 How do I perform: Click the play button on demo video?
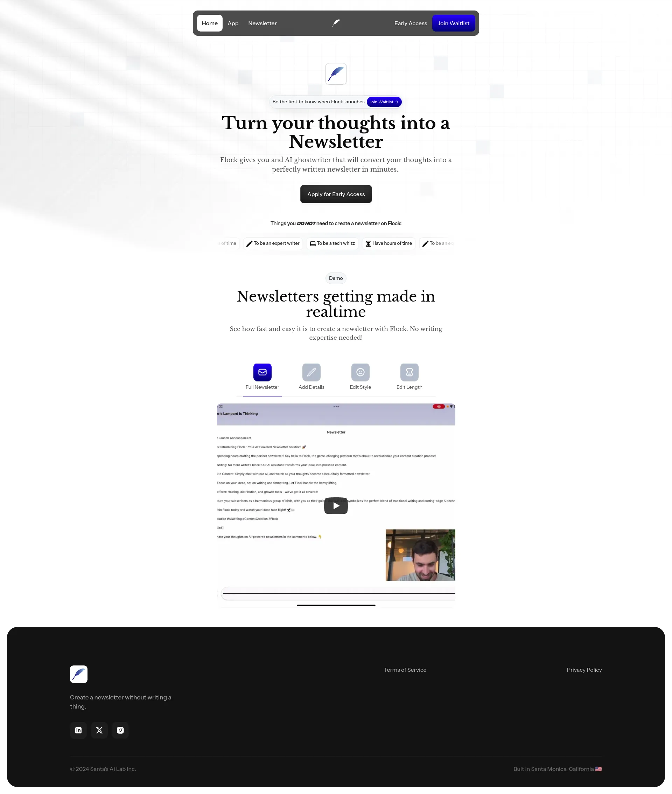point(336,505)
